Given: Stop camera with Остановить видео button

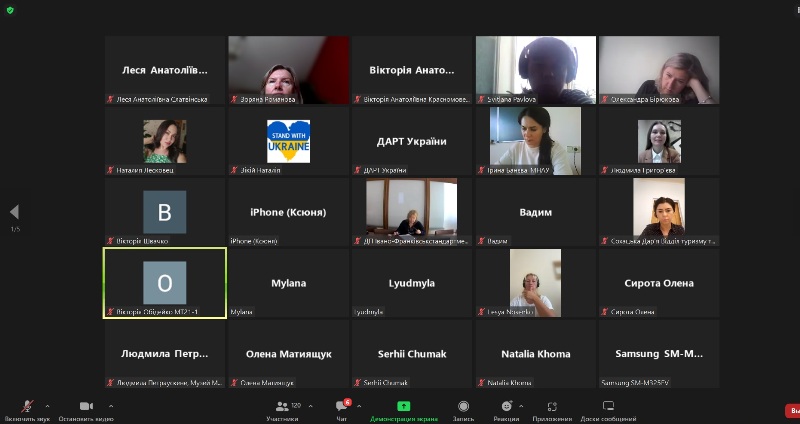Looking at the screenshot, I should (86, 410).
